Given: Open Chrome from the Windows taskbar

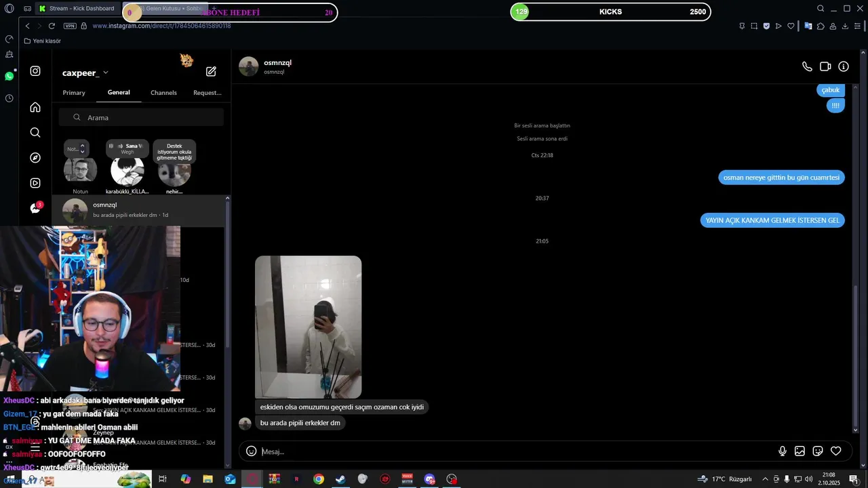Looking at the screenshot, I should point(319,479).
